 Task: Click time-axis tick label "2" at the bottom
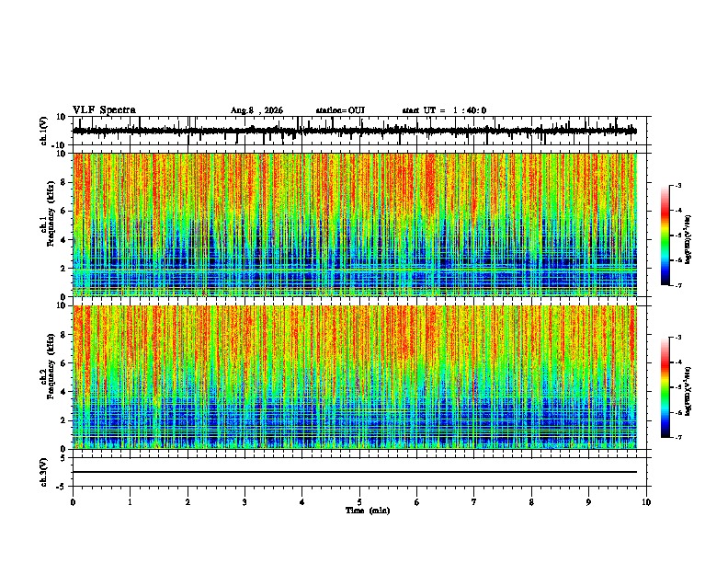[188, 502]
